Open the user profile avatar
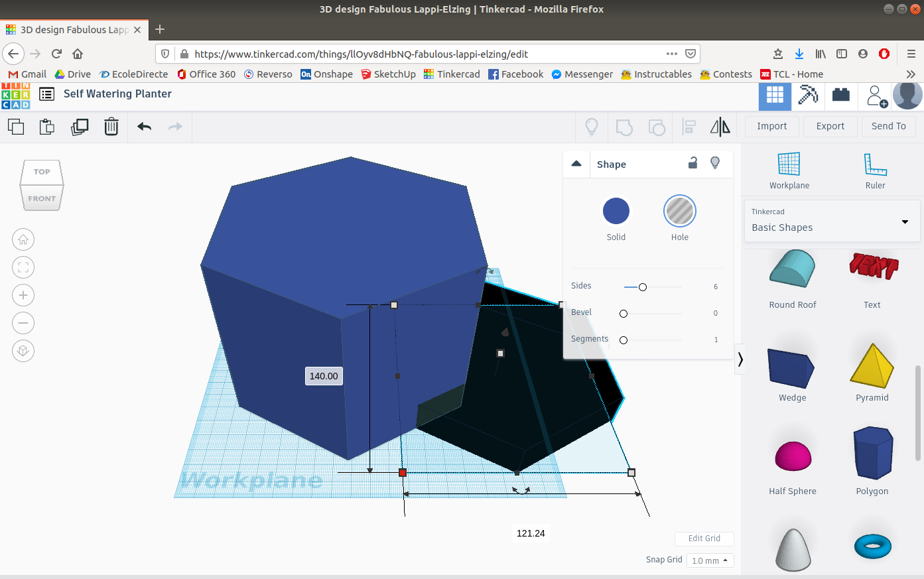This screenshot has width=924, height=579. coord(907,96)
